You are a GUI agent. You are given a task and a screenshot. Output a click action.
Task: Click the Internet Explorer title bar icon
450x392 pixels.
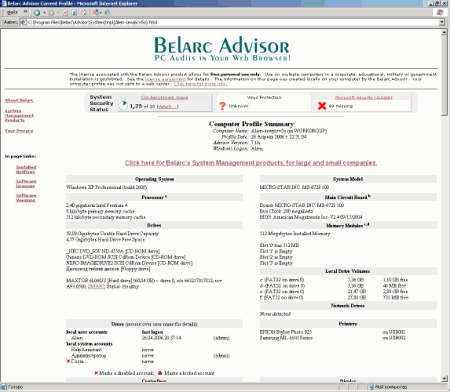(4, 3)
